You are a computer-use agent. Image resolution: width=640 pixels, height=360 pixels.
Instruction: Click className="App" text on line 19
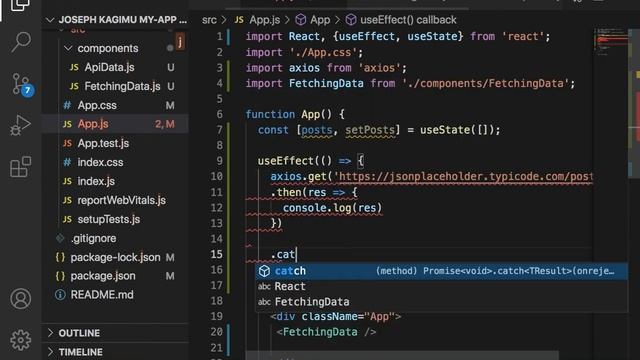click(x=348, y=317)
